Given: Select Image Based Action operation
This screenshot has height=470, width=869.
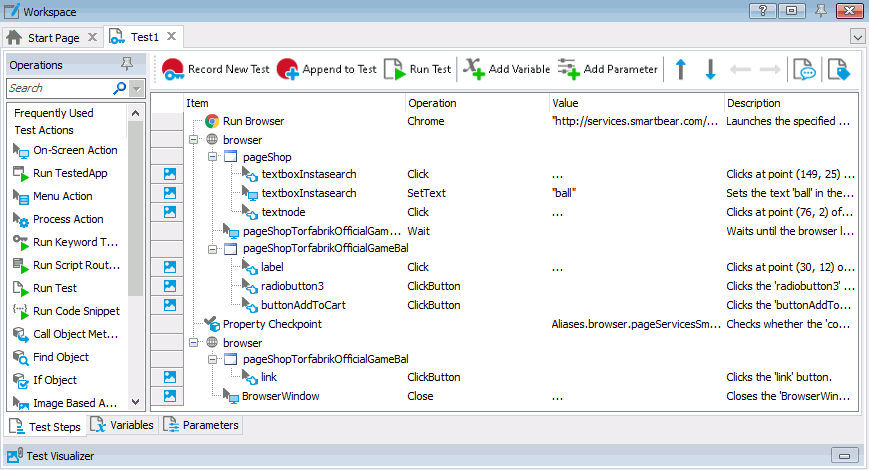Looking at the screenshot, I should (65, 403).
